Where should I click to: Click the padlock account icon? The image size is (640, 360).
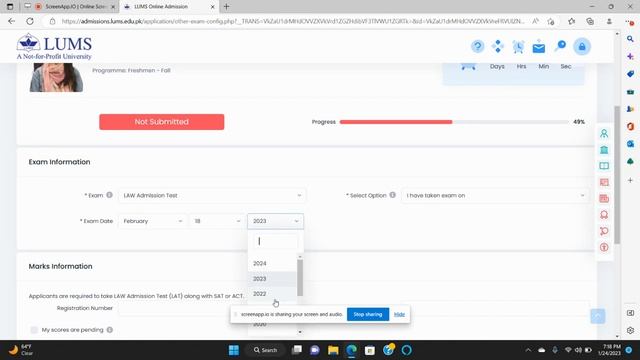(x=582, y=47)
